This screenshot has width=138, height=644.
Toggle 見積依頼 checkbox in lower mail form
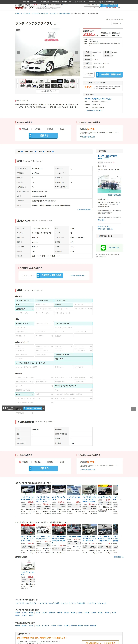(20, 462)
